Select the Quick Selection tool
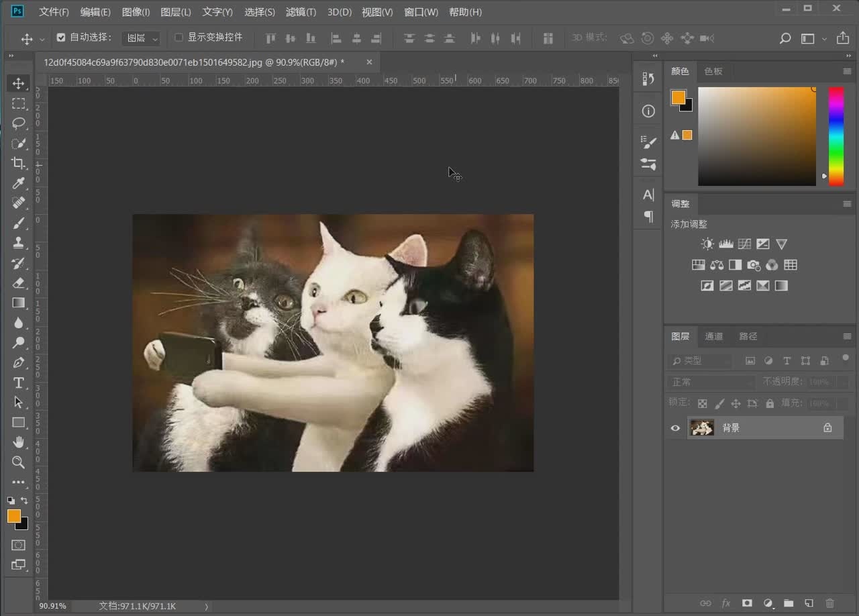 (x=19, y=144)
